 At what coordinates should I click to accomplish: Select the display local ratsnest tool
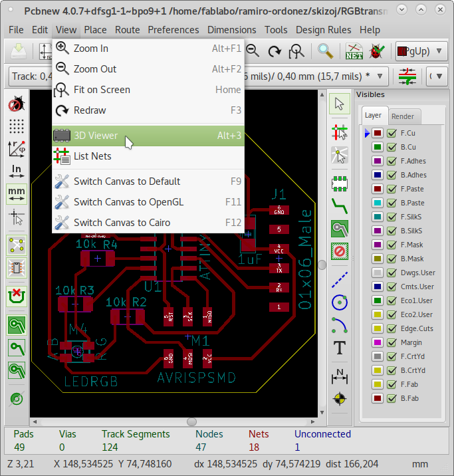click(x=339, y=155)
